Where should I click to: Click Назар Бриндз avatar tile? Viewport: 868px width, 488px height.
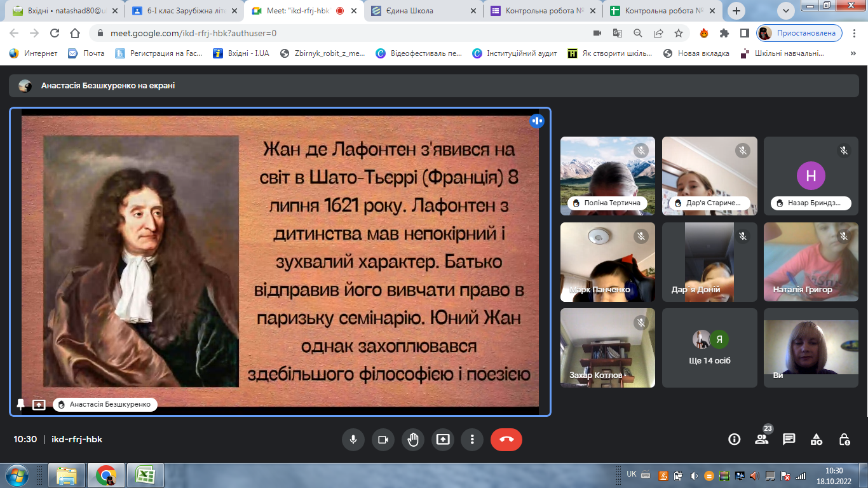coord(811,176)
